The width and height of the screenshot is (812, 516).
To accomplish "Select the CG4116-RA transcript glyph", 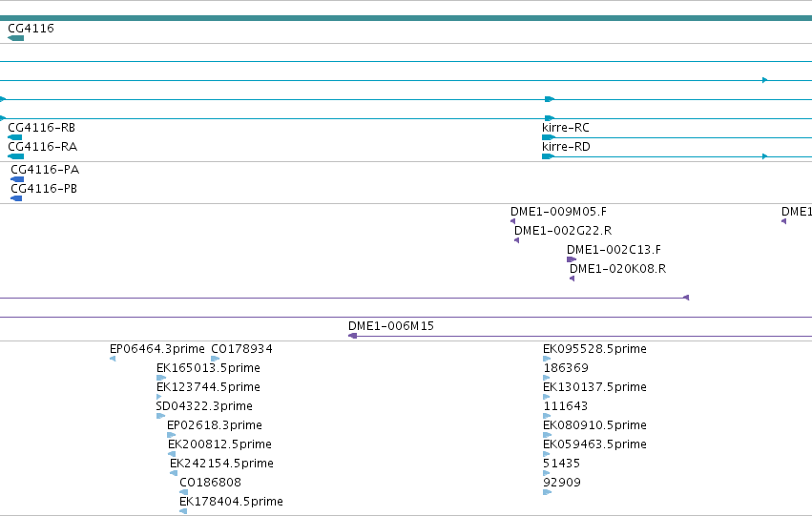I will point(15,156).
